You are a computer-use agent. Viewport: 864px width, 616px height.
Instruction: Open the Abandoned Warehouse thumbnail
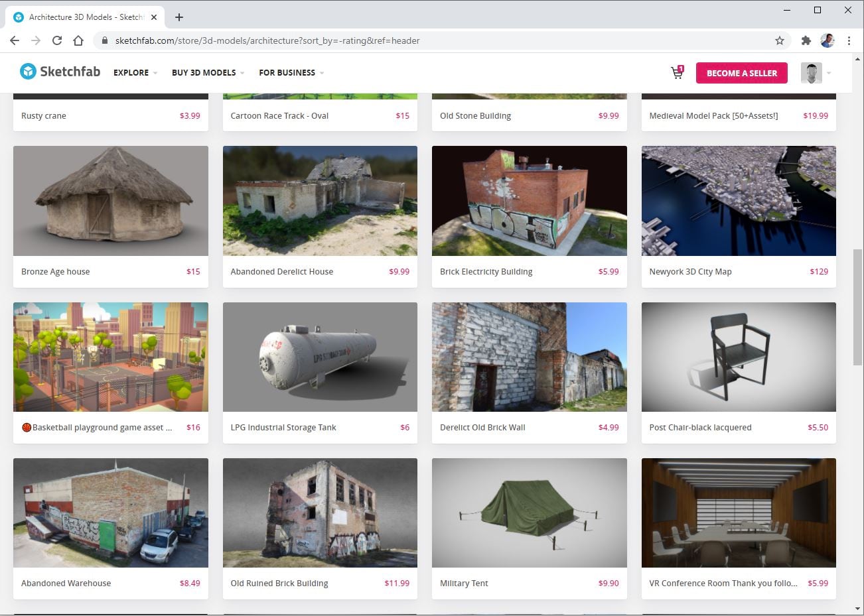pyautogui.click(x=111, y=513)
